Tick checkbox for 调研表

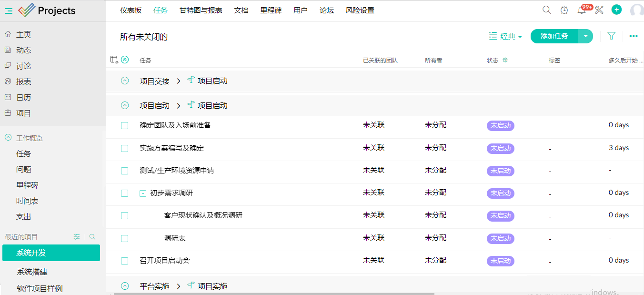(124, 238)
